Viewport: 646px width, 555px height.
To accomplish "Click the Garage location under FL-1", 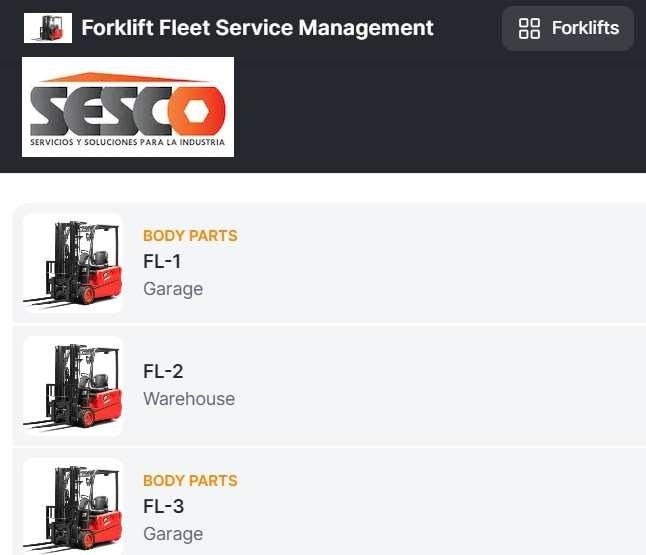I will (173, 289).
